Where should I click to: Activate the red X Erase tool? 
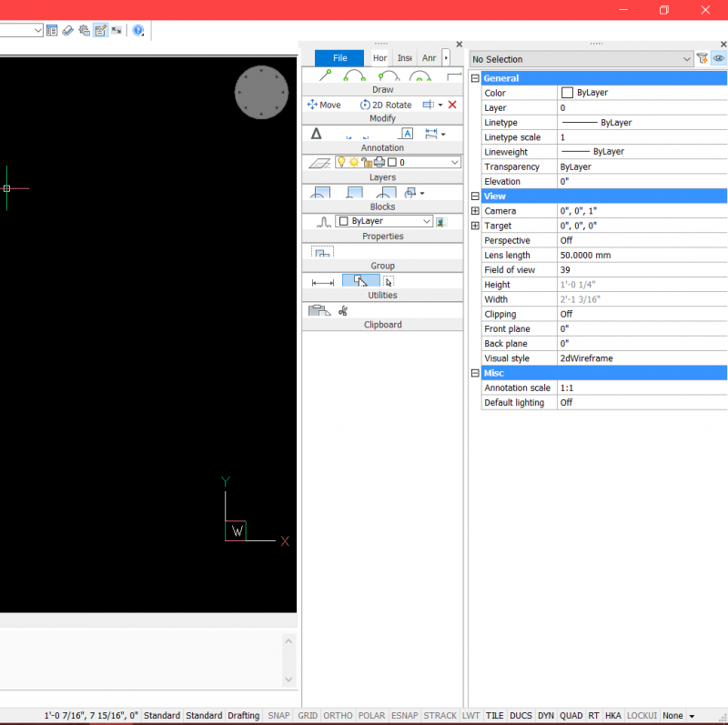coord(452,105)
